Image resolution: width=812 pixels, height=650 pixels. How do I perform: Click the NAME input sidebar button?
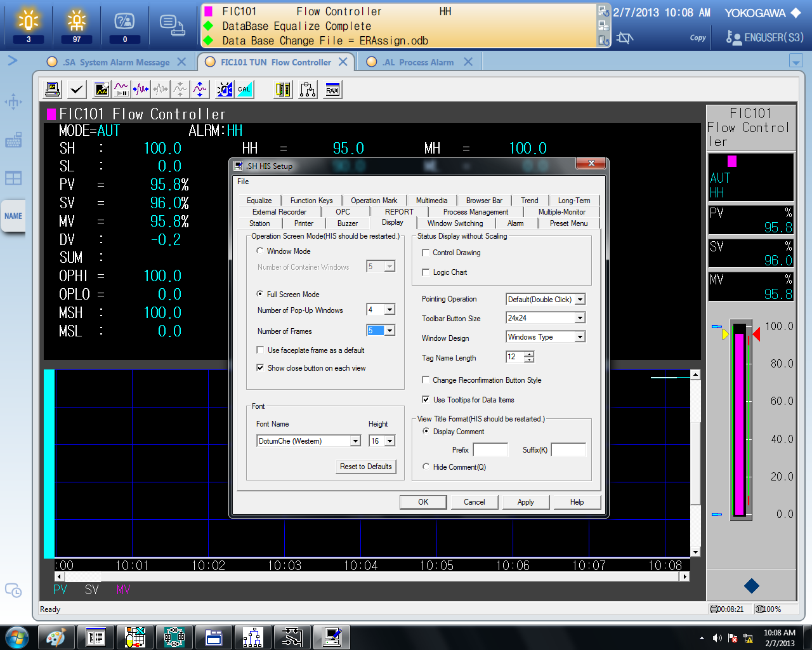pyautogui.click(x=13, y=216)
